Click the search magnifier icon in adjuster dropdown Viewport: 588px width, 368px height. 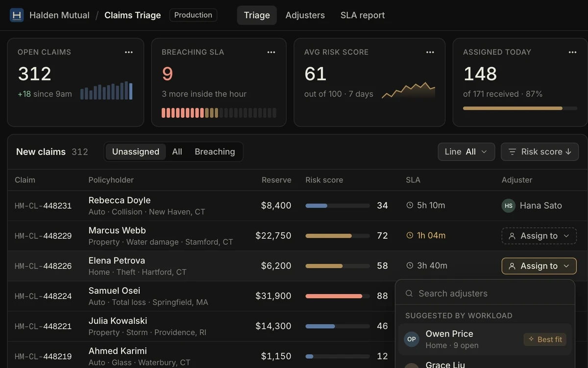tap(409, 293)
